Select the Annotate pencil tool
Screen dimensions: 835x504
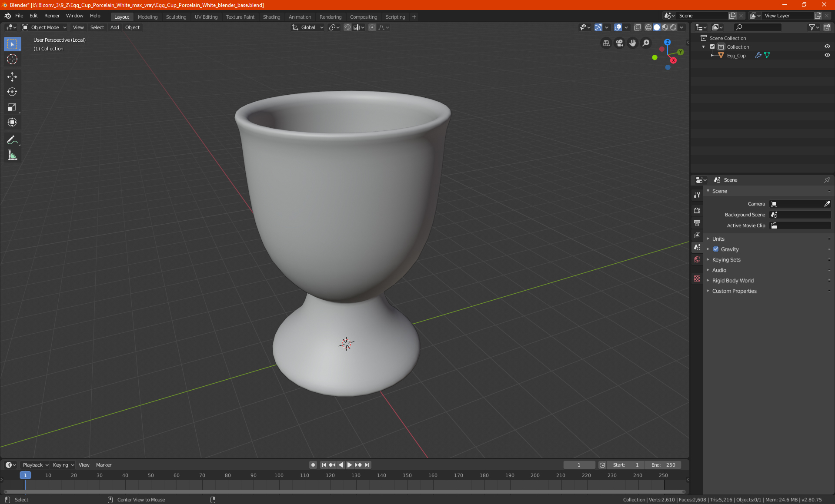[x=12, y=140]
